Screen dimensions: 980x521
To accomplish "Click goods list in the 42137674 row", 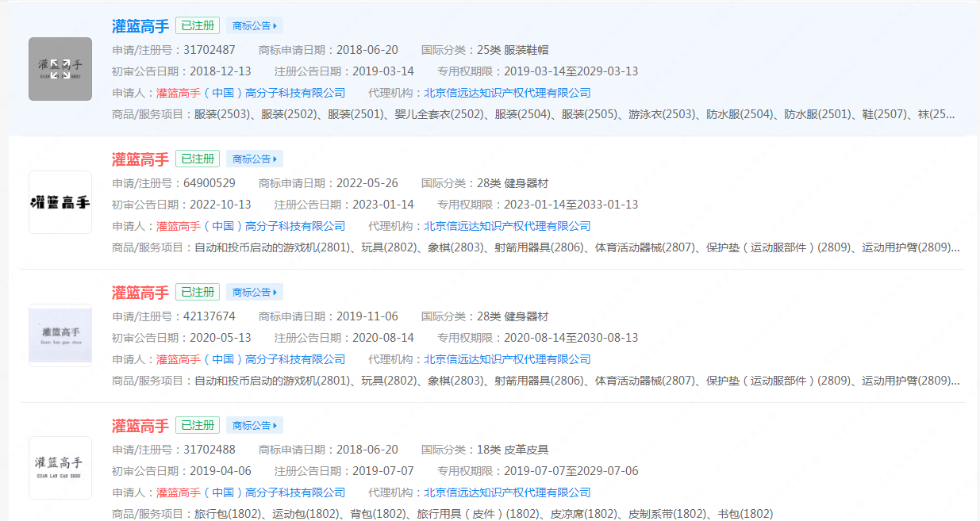I will coord(577,381).
